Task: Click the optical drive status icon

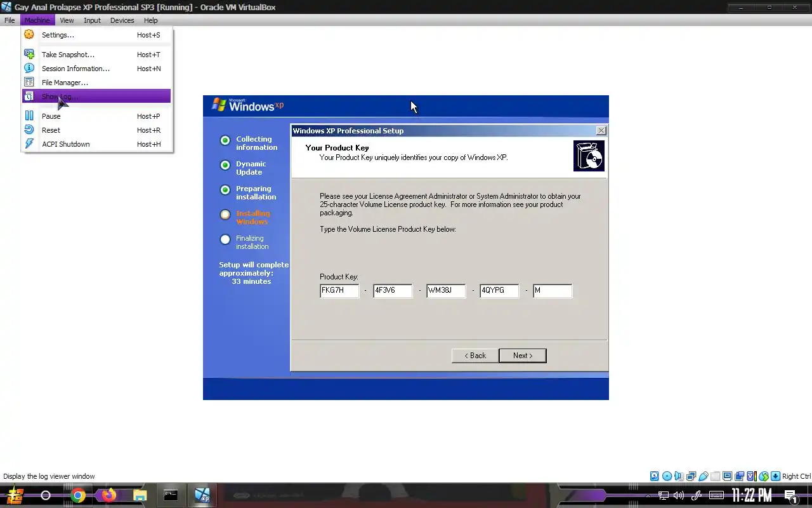Action: pyautogui.click(x=667, y=476)
